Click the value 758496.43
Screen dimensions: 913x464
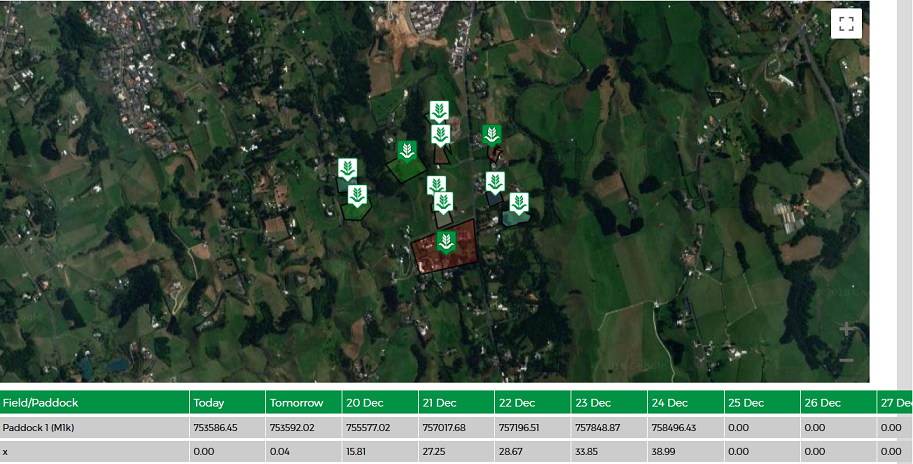(674, 428)
